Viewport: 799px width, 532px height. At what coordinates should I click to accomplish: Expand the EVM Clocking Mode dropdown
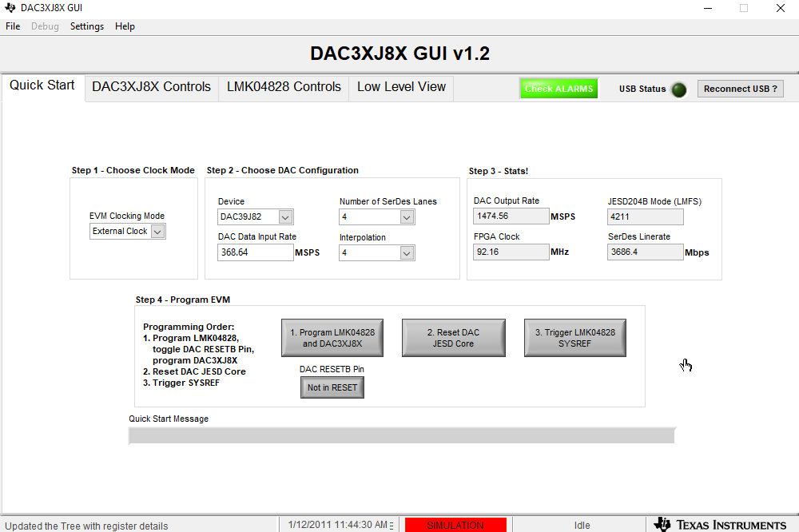[x=158, y=232]
